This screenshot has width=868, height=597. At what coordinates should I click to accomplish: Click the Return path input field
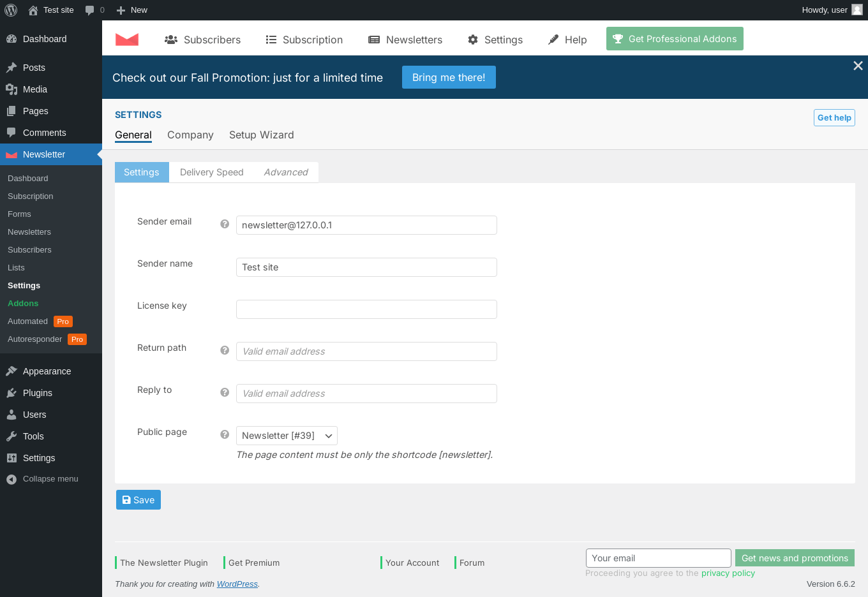(x=366, y=351)
